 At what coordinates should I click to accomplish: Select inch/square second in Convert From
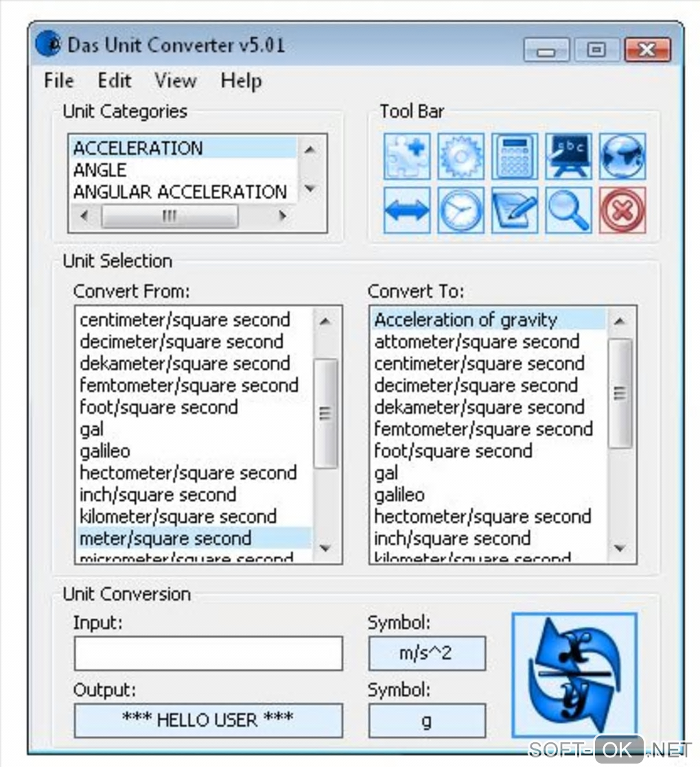click(194, 495)
